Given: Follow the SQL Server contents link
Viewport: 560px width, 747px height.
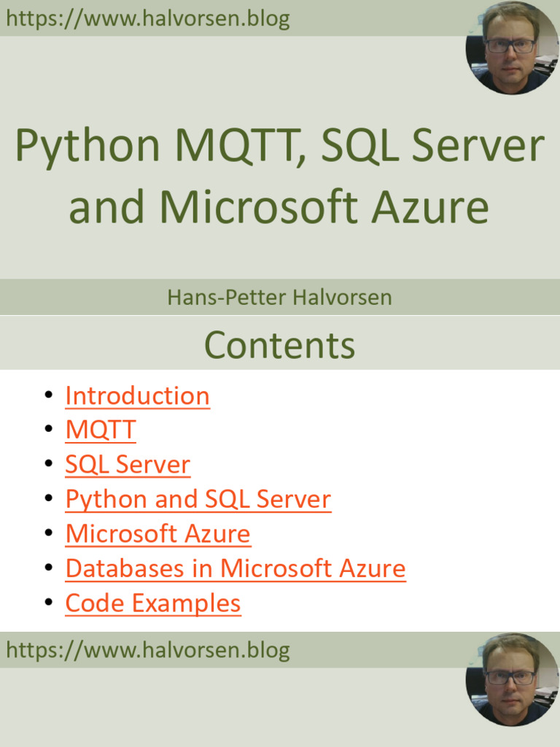Looking at the screenshot, I should click(x=128, y=465).
